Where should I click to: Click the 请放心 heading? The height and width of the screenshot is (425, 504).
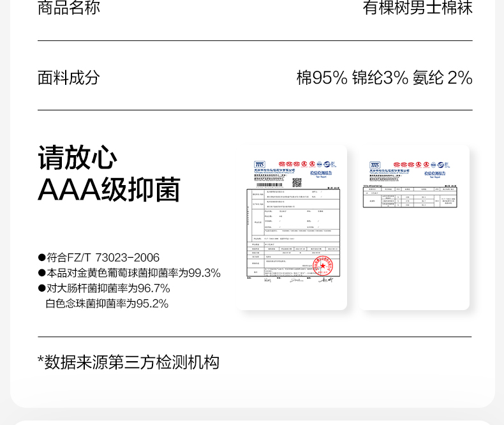tap(78, 158)
